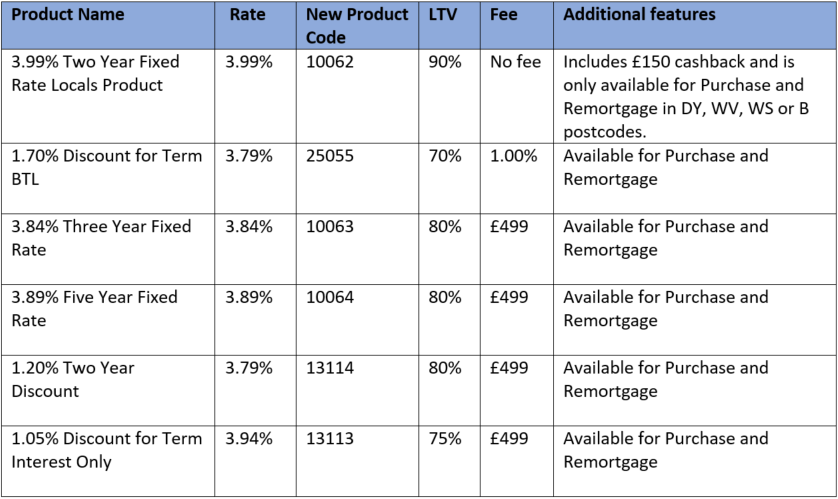Click the New Product Code header
This screenshot has width=838, height=499.
(x=356, y=26)
